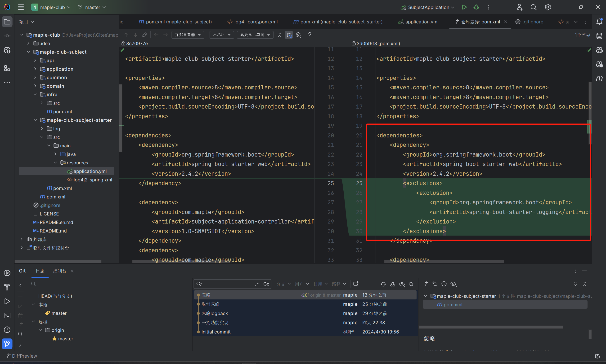The width and height of the screenshot is (606, 364).
Task: Collapse the infra folder
Action: tap(35, 94)
